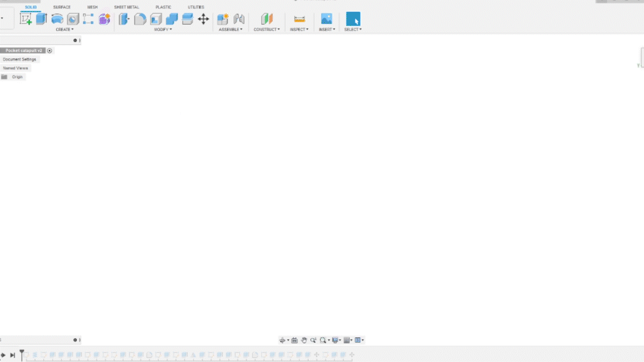644x362 pixels.
Task: Open the INSERT dropdown menu
Action: click(327, 30)
